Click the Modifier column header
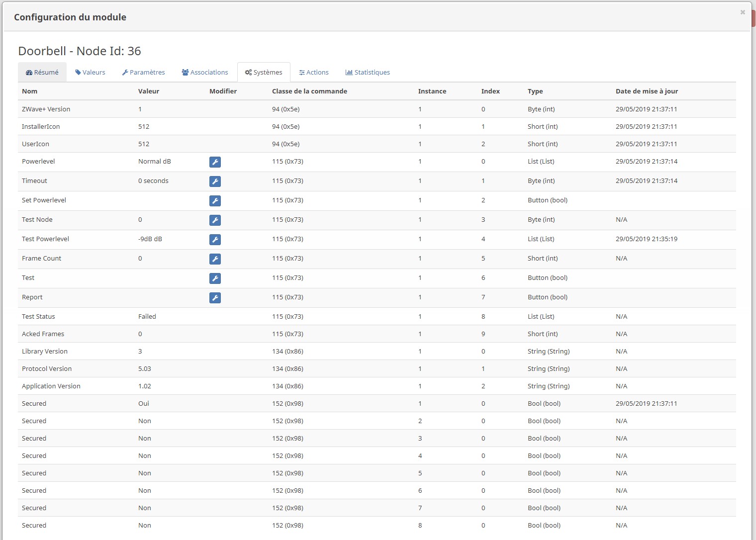The image size is (756, 540). (223, 91)
